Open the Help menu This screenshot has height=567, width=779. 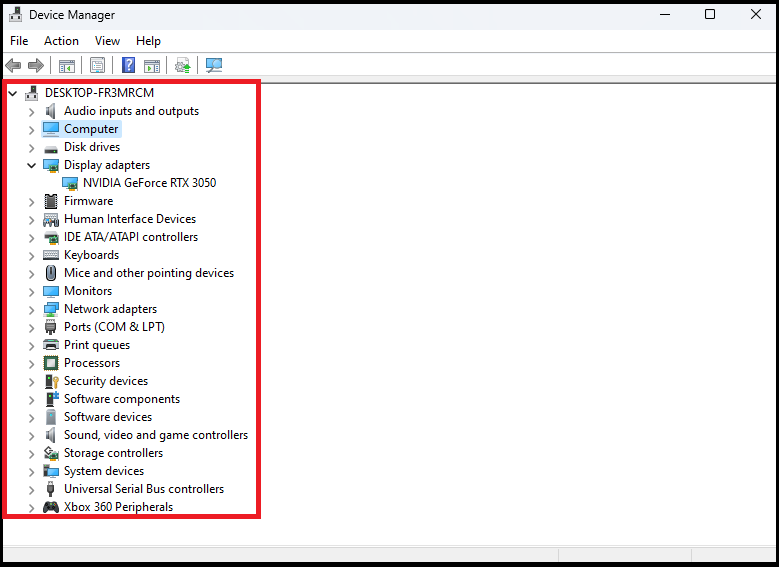148,41
